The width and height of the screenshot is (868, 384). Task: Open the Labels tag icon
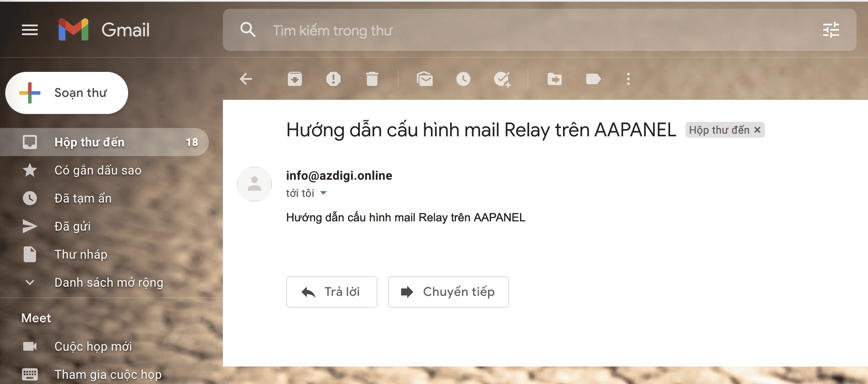coord(593,79)
